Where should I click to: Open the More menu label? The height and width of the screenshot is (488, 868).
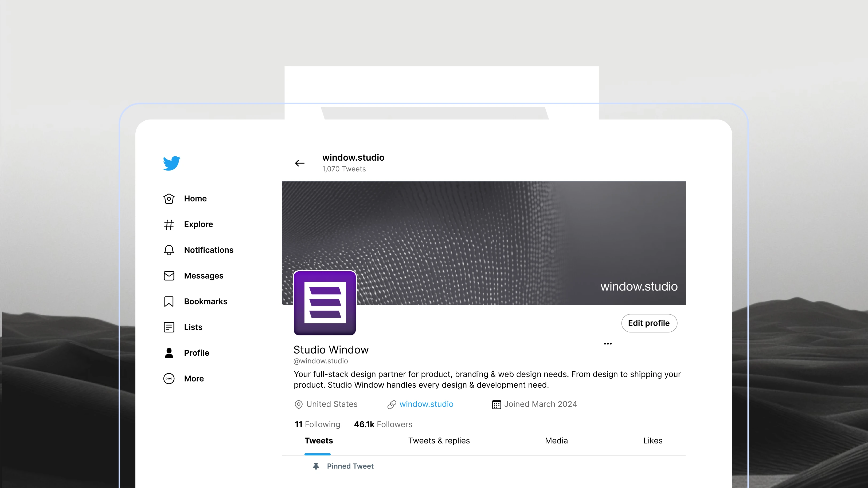point(194,379)
